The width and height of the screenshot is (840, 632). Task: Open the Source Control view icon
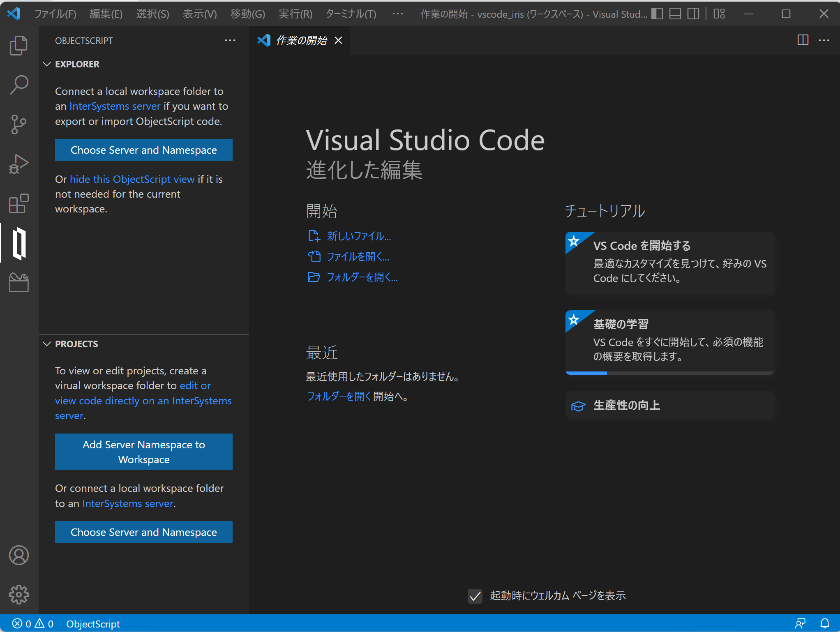[19, 124]
